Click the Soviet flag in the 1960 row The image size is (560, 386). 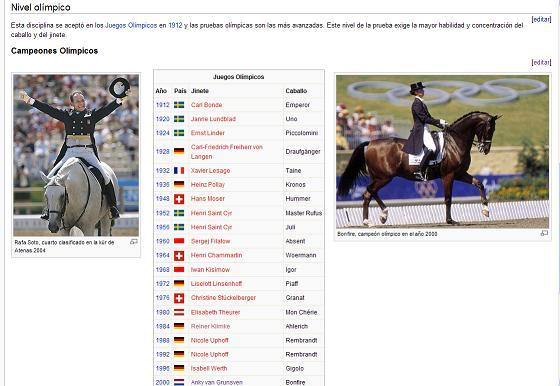click(179, 241)
